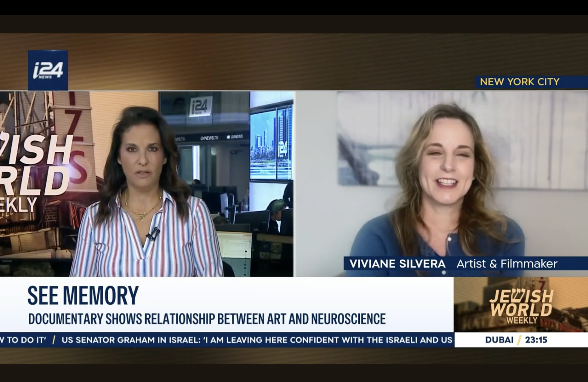Click the DUBAI city label in clock

point(499,340)
